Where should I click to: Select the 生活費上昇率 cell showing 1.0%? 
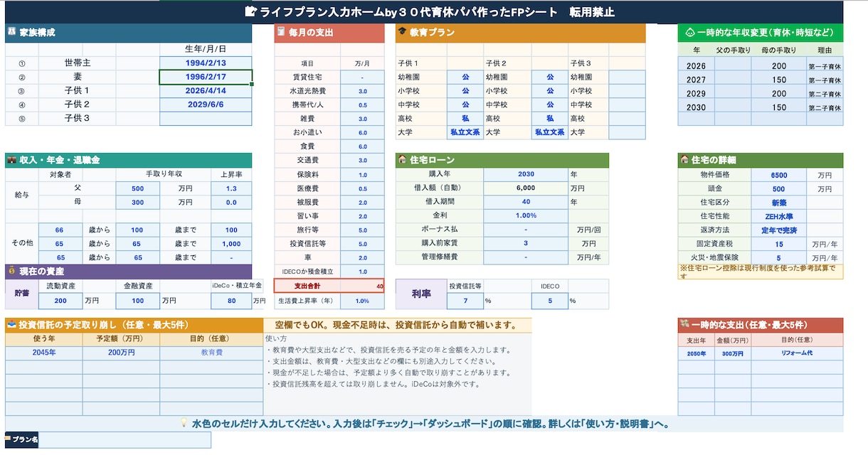point(362,301)
